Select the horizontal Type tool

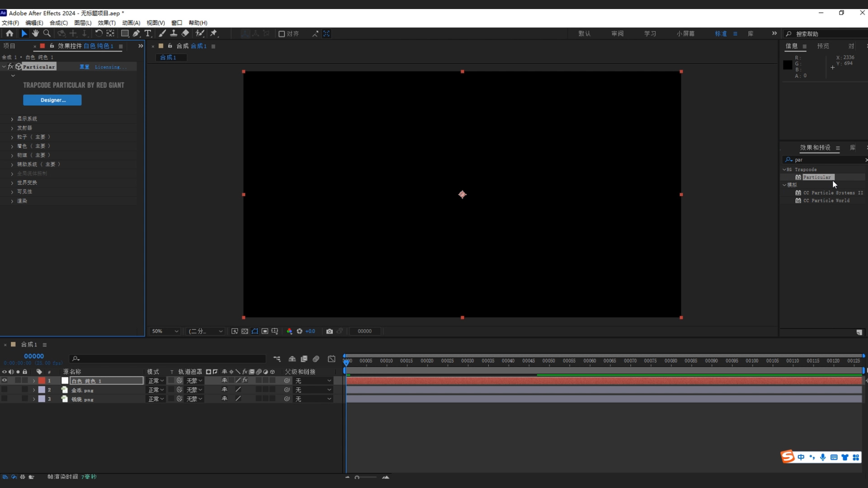tap(147, 33)
